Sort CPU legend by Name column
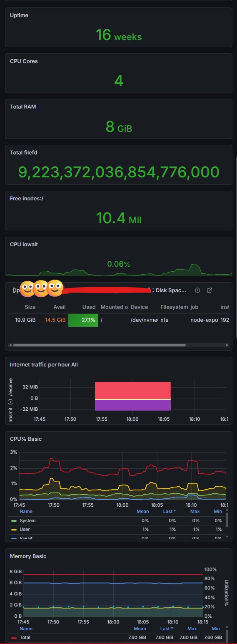 26,511
